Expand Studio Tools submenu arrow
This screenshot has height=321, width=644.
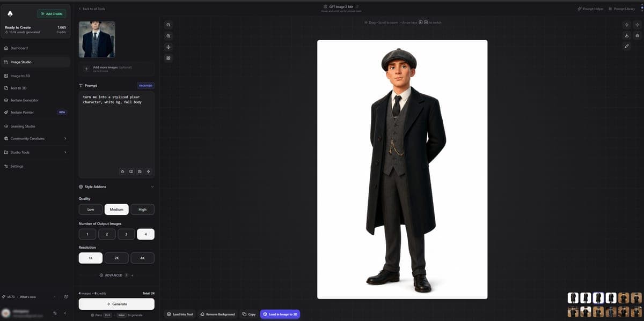(x=65, y=152)
